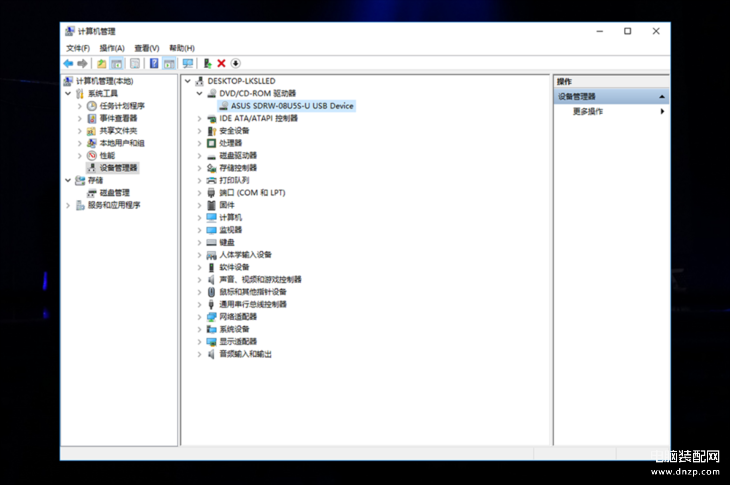Screen dimensions: 730x485
Task: Expand the 音频输入和输出 category
Action: click(x=199, y=354)
